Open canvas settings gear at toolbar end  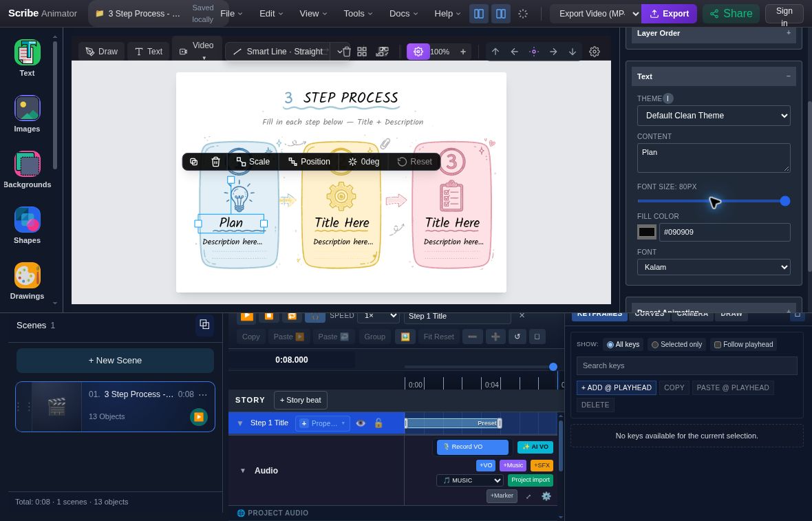pos(595,51)
